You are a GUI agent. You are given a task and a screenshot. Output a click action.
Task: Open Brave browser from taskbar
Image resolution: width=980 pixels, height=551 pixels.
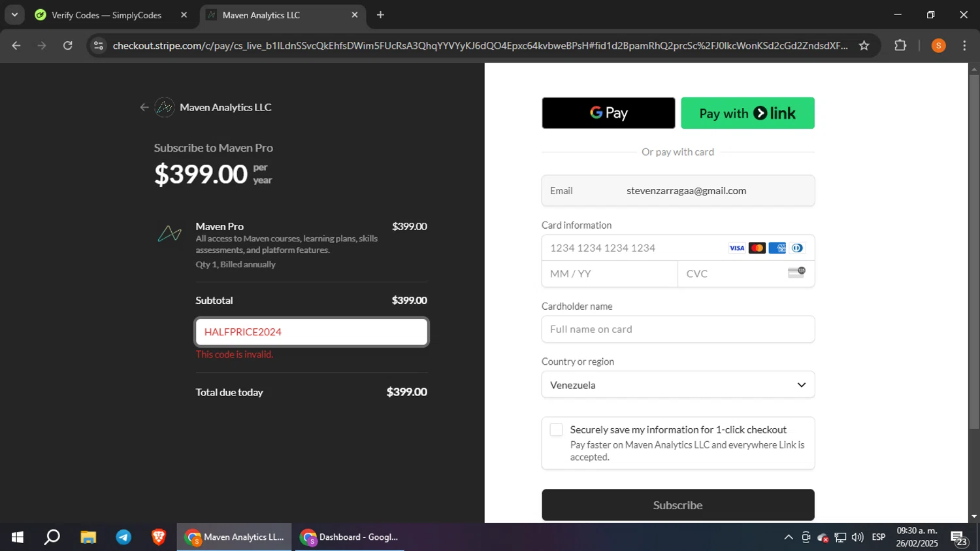click(159, 537)
